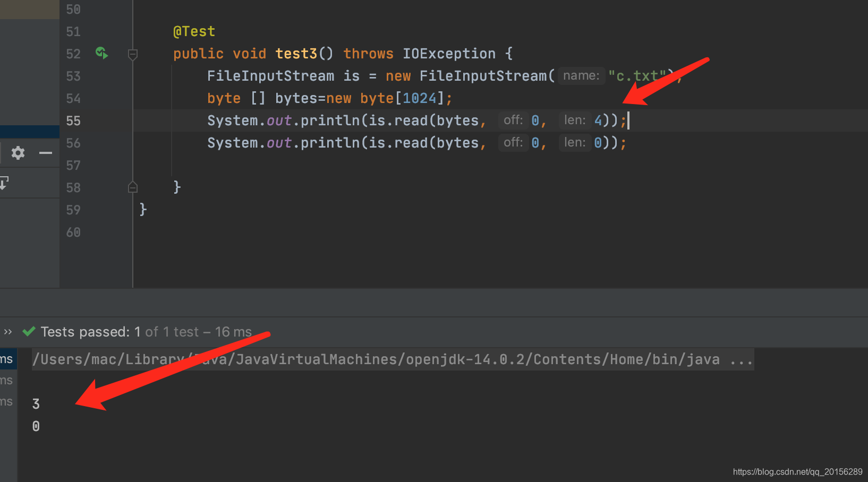Click the test3 method name

(296, 54)
